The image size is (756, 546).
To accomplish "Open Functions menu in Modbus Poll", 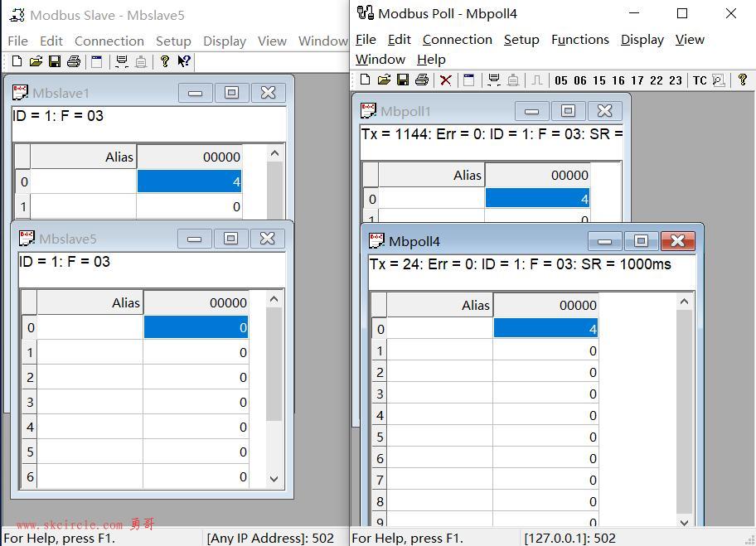I will point(580,40).
